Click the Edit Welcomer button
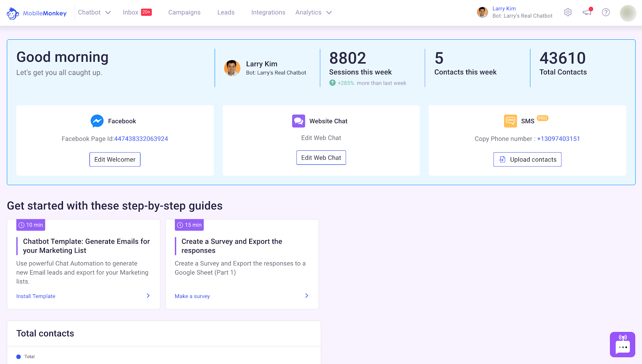642x364 pixels. pos(115,160)
